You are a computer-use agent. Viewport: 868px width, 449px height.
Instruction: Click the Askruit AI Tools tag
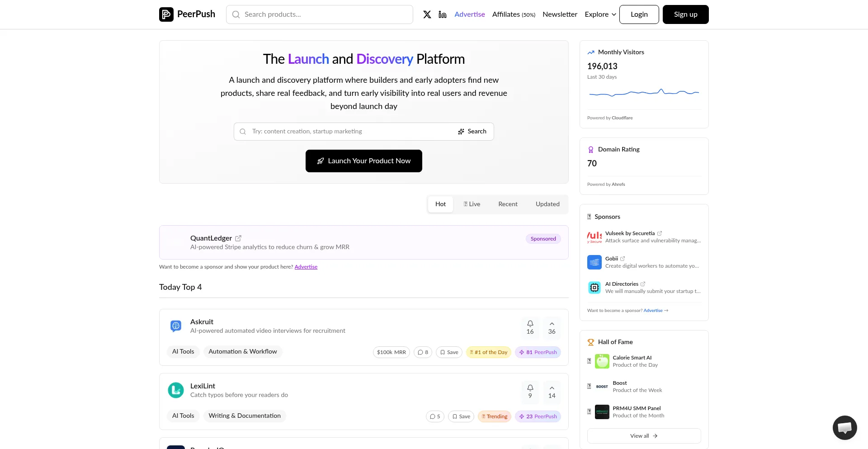coord(183,352)
